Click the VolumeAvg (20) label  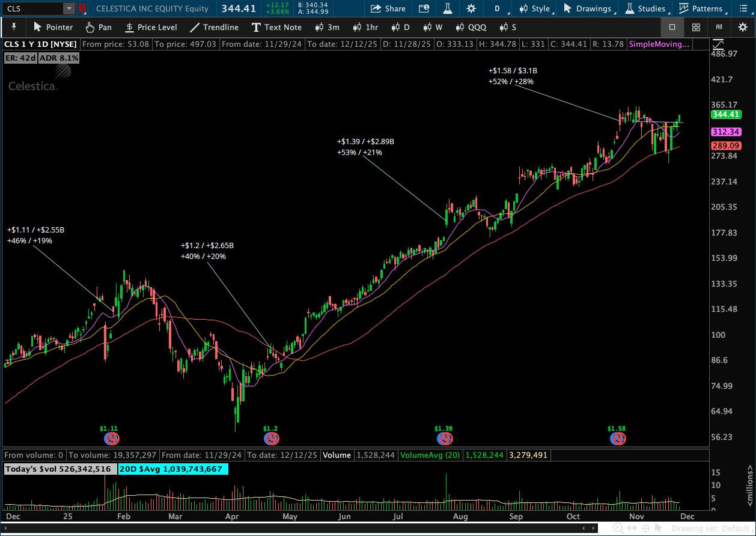click(x=430, y=455)
